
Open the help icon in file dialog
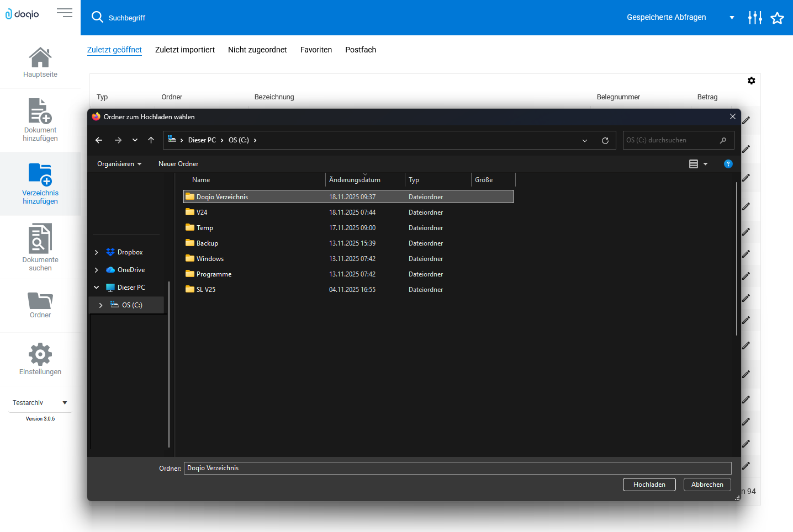728,164
